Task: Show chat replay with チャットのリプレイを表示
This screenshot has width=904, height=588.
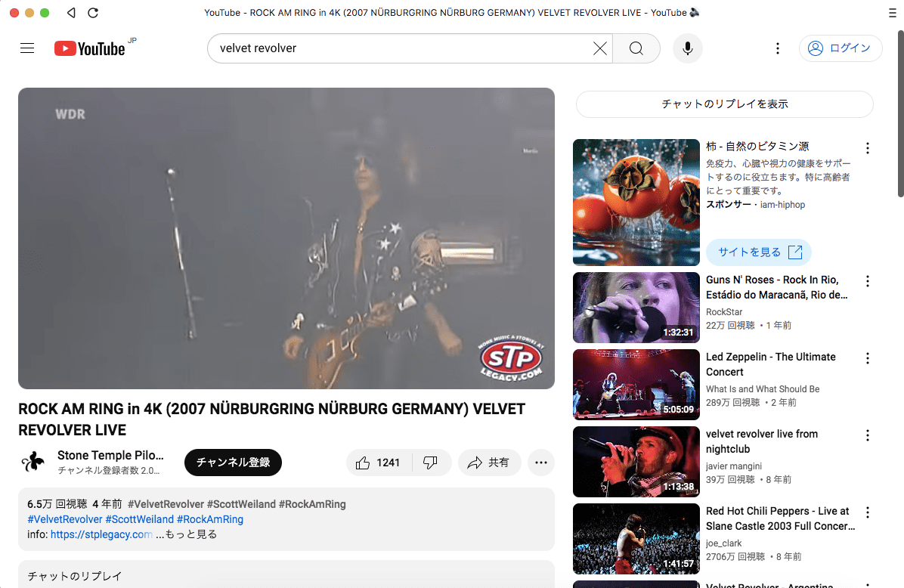Action: pos(725,104)
